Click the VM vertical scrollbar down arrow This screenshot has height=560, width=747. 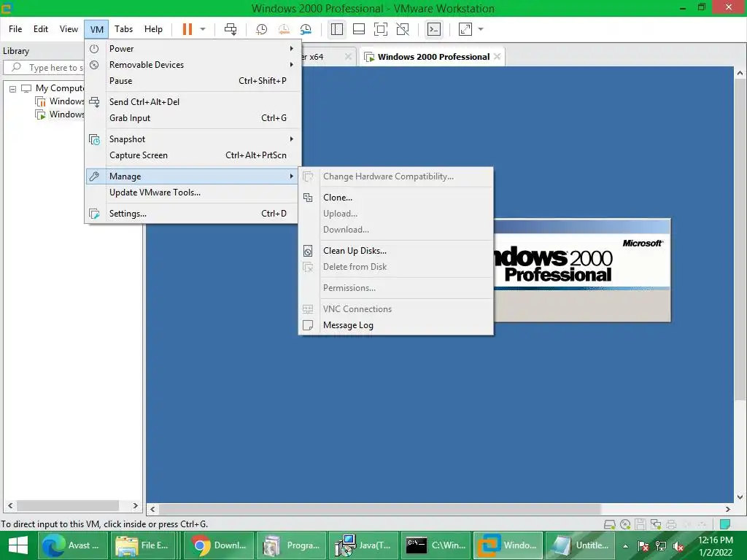click(740, 497)
